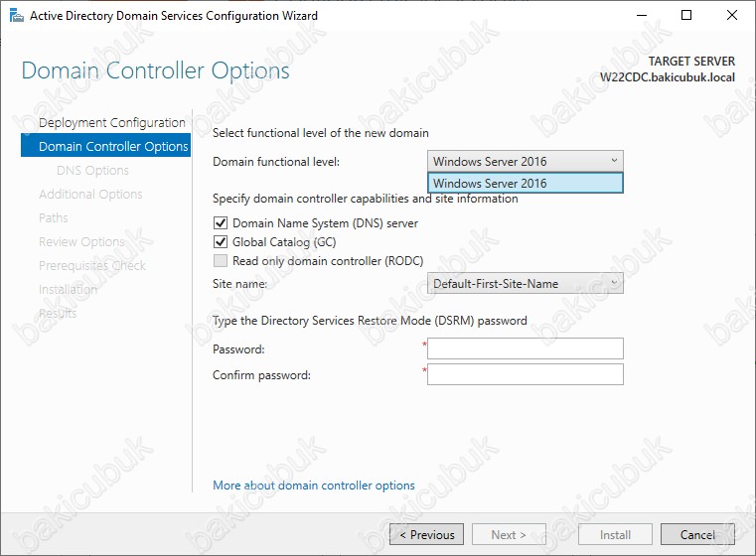Select Additional Options wizard step

pyautogui.click(x=90, y=195)
